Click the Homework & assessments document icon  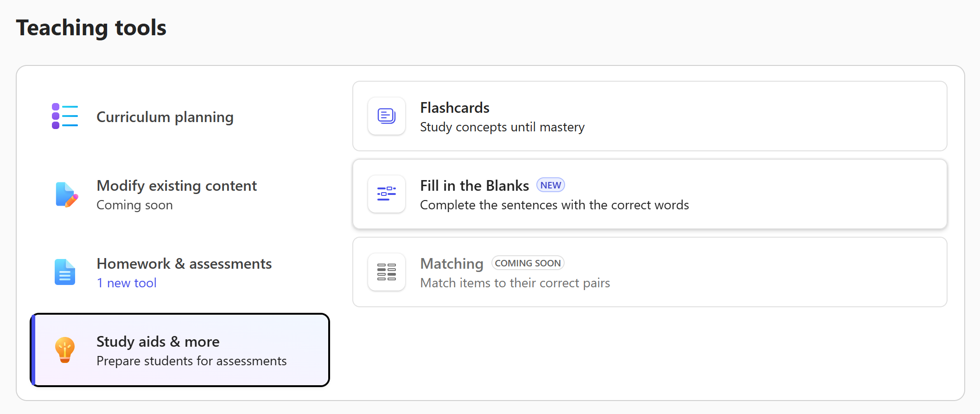pyautogui.click(x=65, y=272)
